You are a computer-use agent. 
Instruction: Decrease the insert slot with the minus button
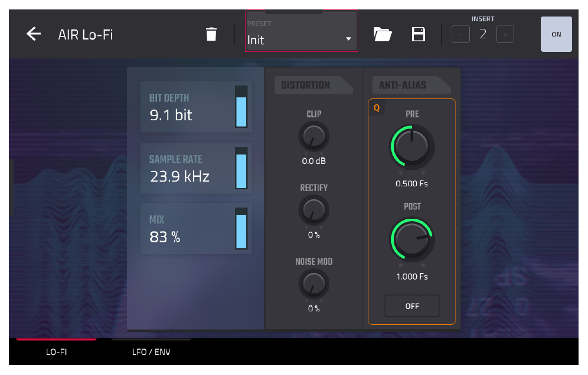click(x=460, y=34)
